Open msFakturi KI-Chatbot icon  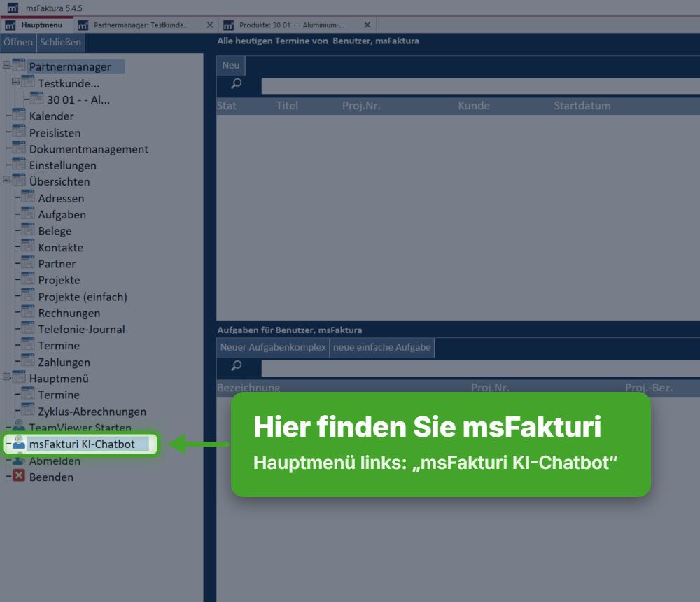pyautogui.click(x=19, y=443)
